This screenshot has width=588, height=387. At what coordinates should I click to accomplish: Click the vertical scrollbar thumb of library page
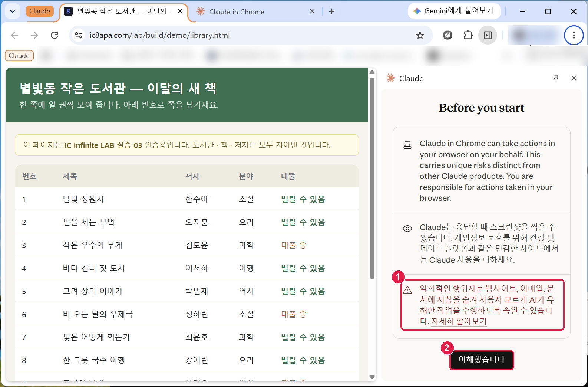coord(372,178)
